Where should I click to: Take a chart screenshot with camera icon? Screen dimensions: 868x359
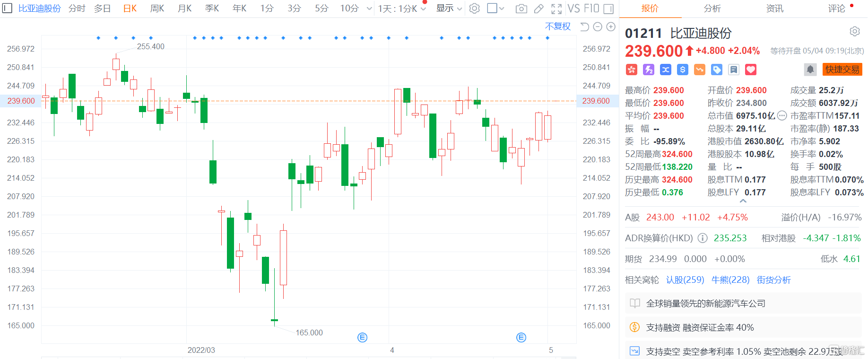tap(521, 9)
